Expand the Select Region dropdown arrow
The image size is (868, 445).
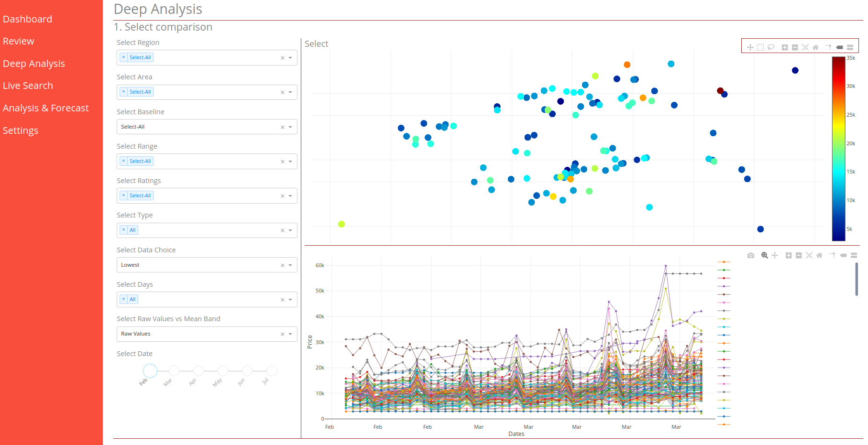(x=290, y=58)
